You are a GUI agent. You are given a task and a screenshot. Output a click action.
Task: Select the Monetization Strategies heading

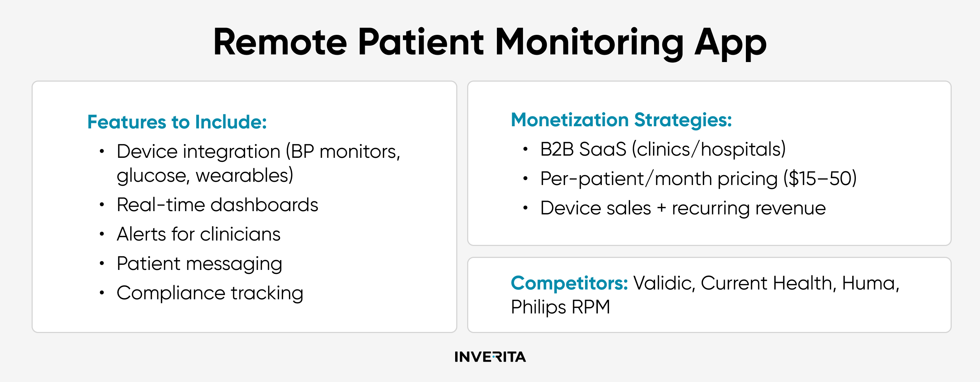[x=621, y=120]
